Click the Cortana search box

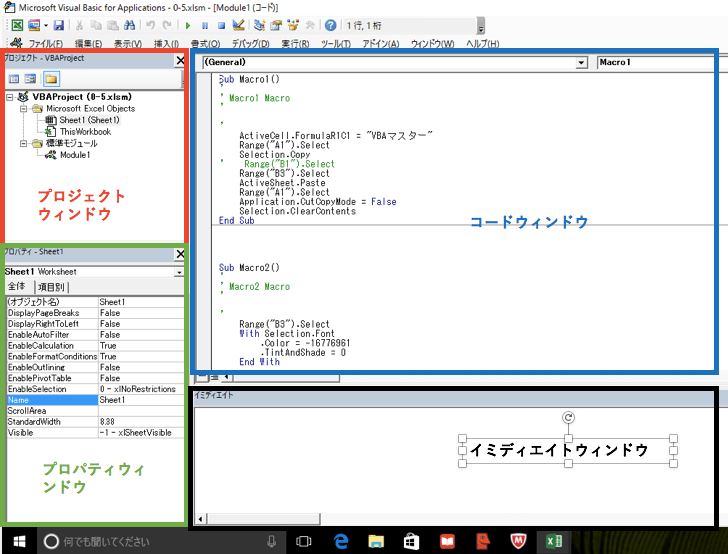(162, 541)
